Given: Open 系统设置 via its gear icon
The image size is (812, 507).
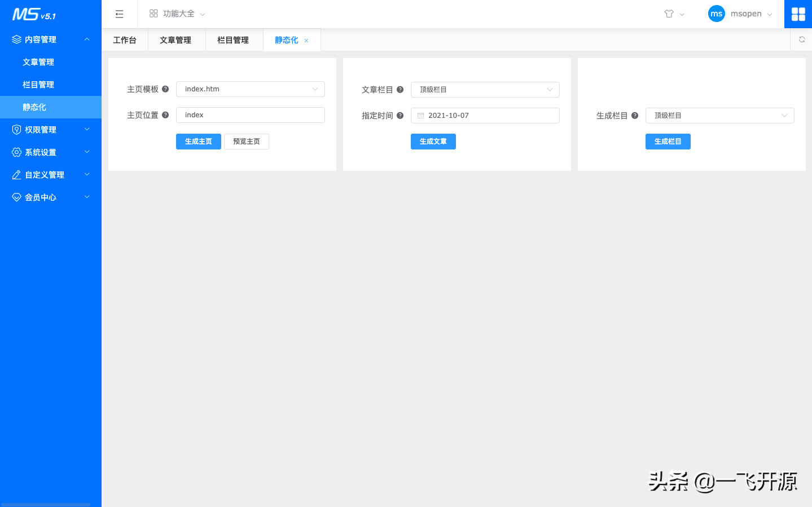Looking at the screenshot, I should tap(16, 152).
